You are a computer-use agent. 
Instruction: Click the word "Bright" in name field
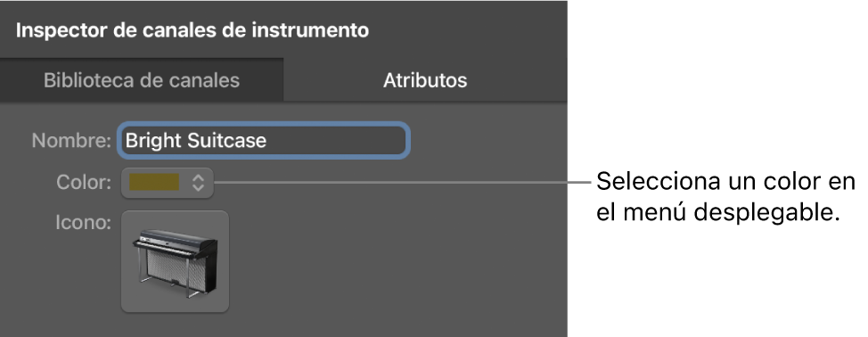point(152,141)
